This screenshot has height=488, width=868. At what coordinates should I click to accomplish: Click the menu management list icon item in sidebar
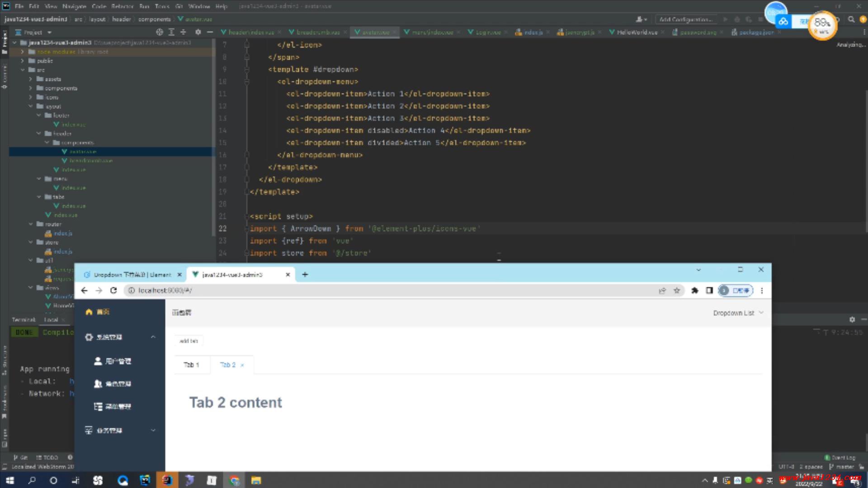[98, 406]
